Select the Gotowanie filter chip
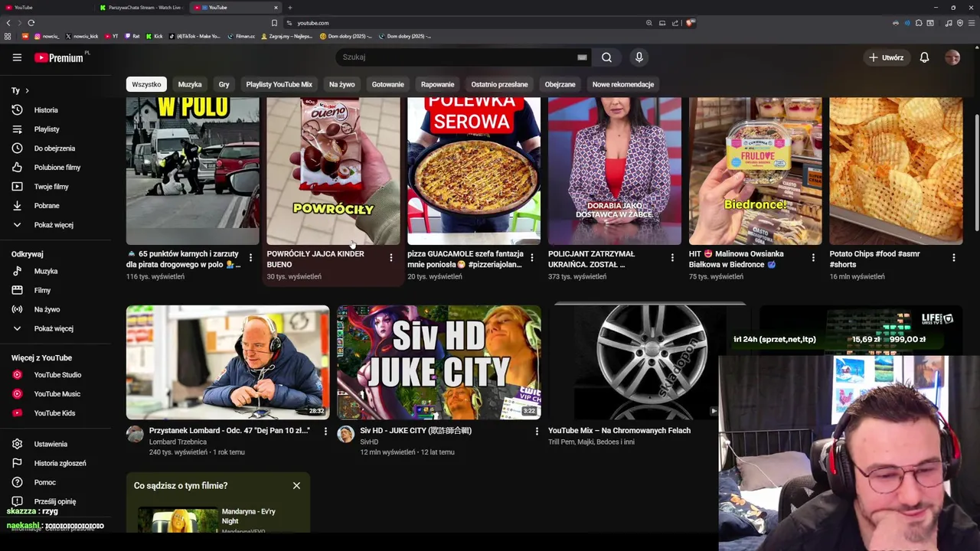Viewport: 980px width, 551px height. click(387, 84)
